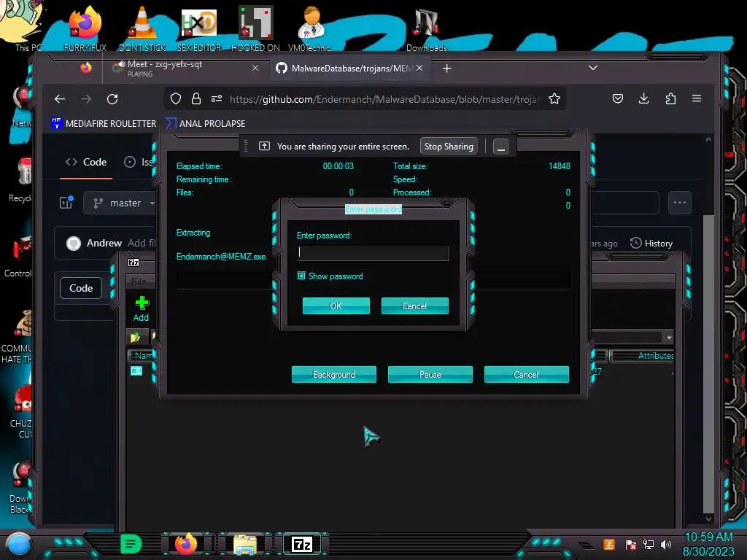Screen dimensions: 747x560
Task: Switch to 7-Zip on the taskbar
Action: pos(302,544)
